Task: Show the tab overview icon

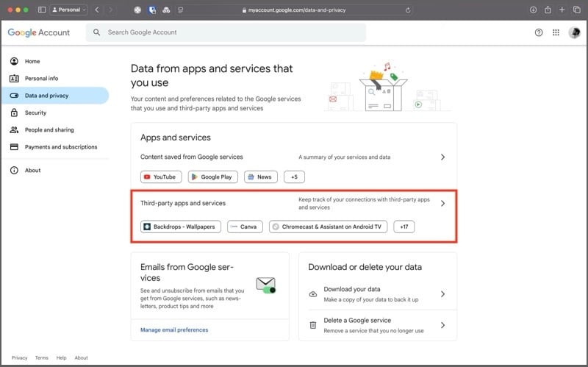Action: pos(577,10)
